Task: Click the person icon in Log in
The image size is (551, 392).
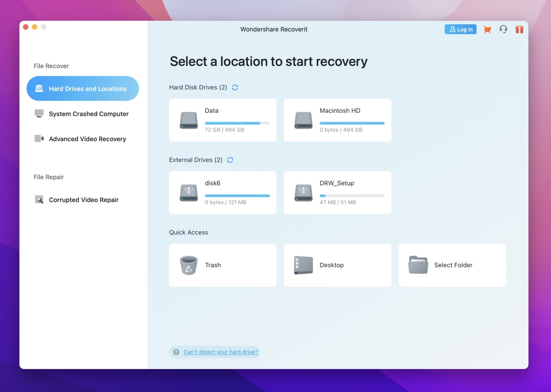Action: (452, 29)
